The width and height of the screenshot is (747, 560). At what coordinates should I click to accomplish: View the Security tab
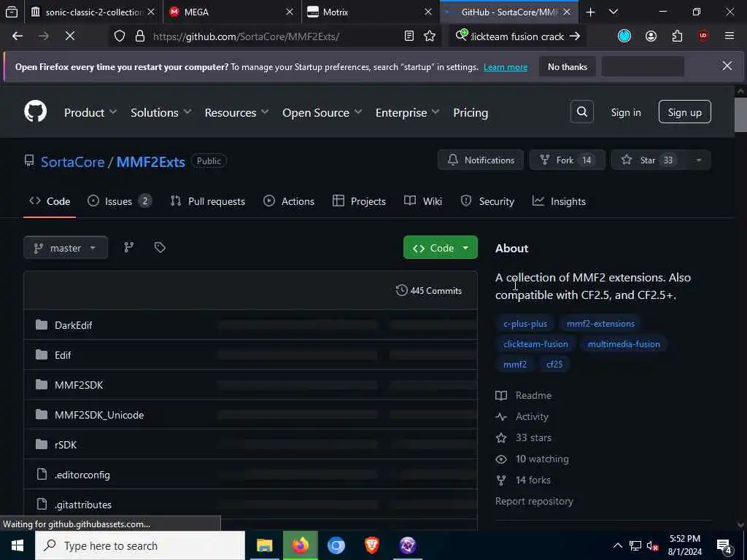tap(487, 201)
